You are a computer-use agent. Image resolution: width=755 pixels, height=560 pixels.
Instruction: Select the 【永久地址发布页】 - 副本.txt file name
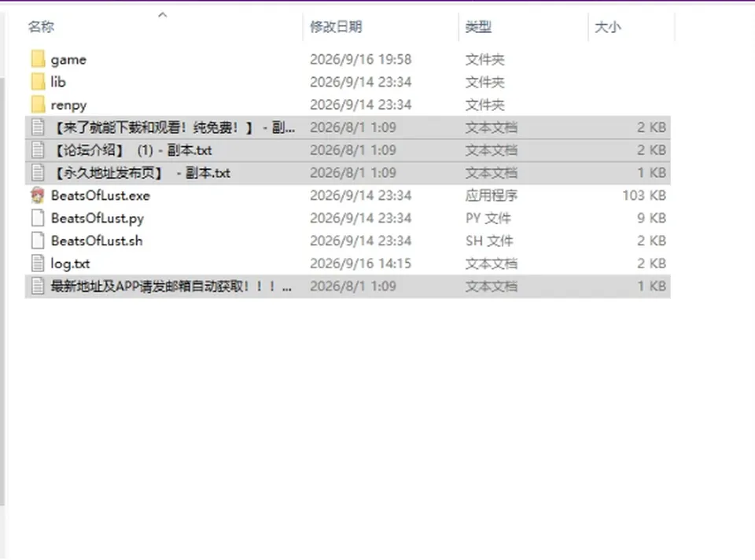[141, 173]
